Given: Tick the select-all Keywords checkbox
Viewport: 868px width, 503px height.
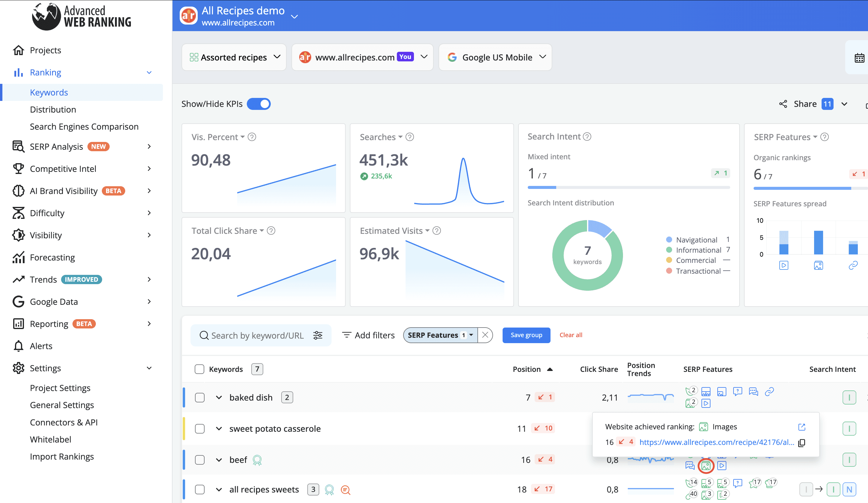Looking at the screenshot, I should click(x=199, y=369).
